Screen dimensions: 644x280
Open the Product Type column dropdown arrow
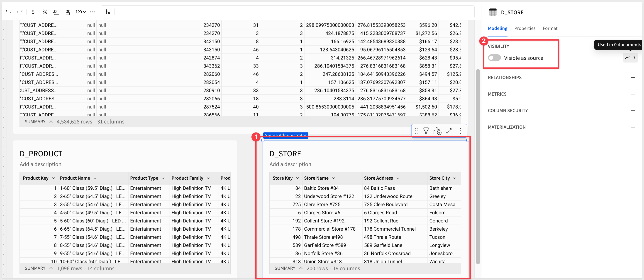point(163,178)
